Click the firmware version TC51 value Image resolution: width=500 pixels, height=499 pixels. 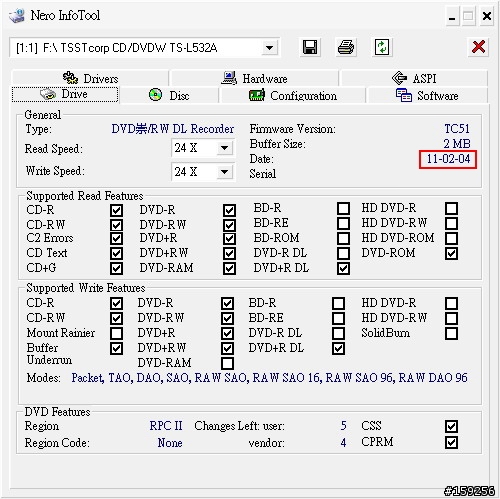457,129
